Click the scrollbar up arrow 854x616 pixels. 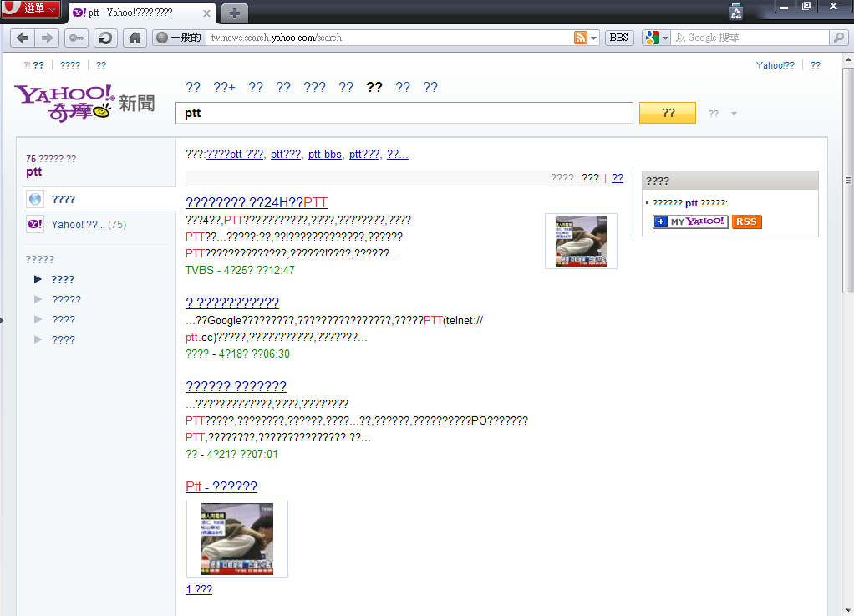848,59
